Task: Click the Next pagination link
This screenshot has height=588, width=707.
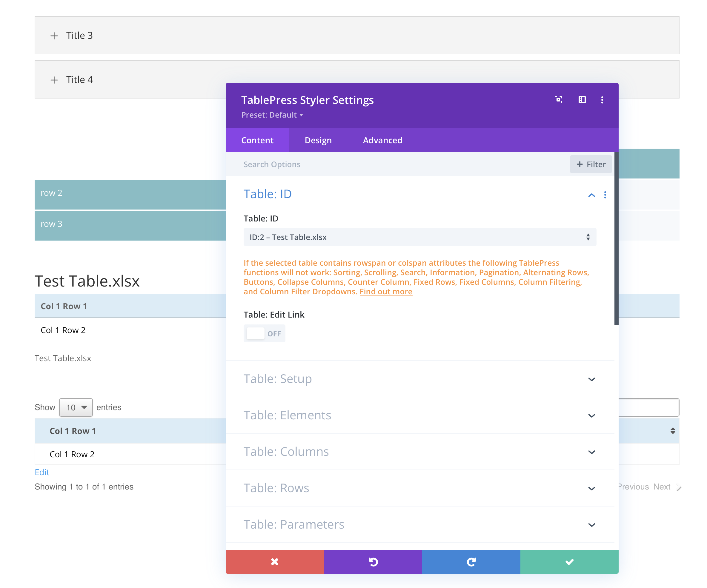Action: point(662,487)
